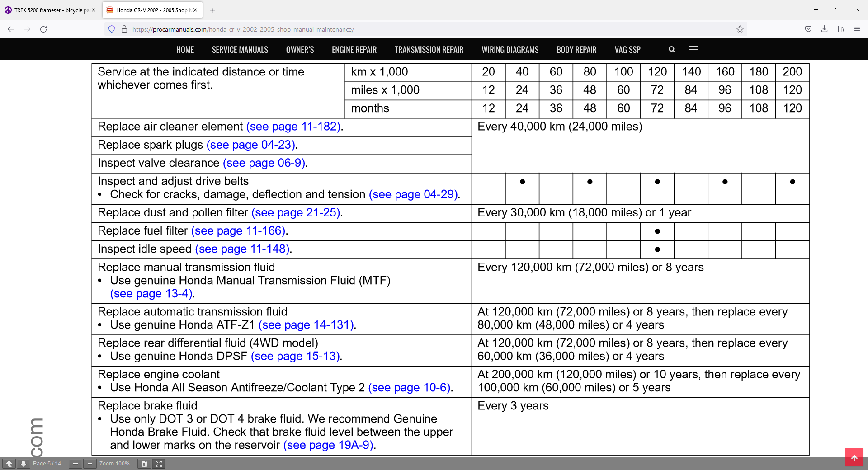Viewport: 868px width, 470px height.
Task: Click the see page 11-182 link
Action: click(293, 127)
